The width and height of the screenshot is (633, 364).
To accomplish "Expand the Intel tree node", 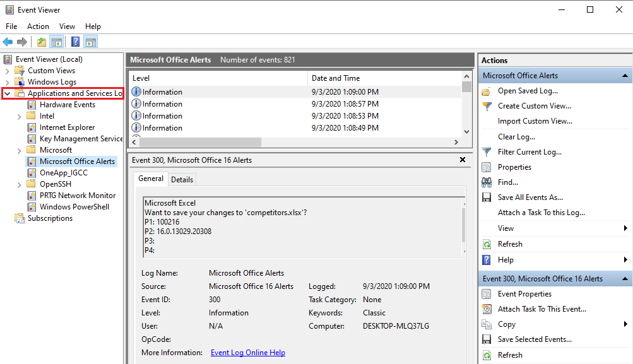I will tap(18, 115).
